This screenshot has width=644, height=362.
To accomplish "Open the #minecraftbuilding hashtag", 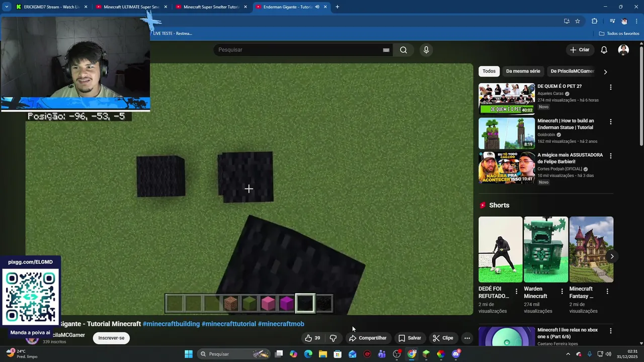I will (x=171, y=324).
